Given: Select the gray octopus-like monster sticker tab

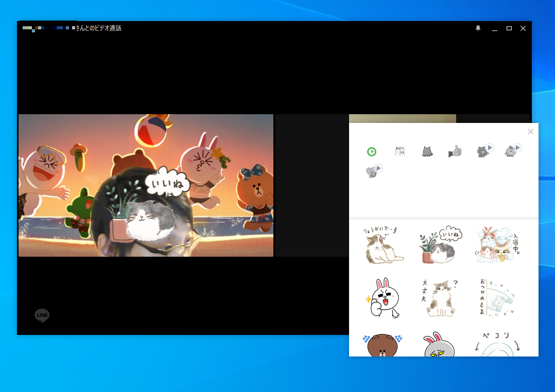Looking at the screenshot, I should (x=427, y=151).
